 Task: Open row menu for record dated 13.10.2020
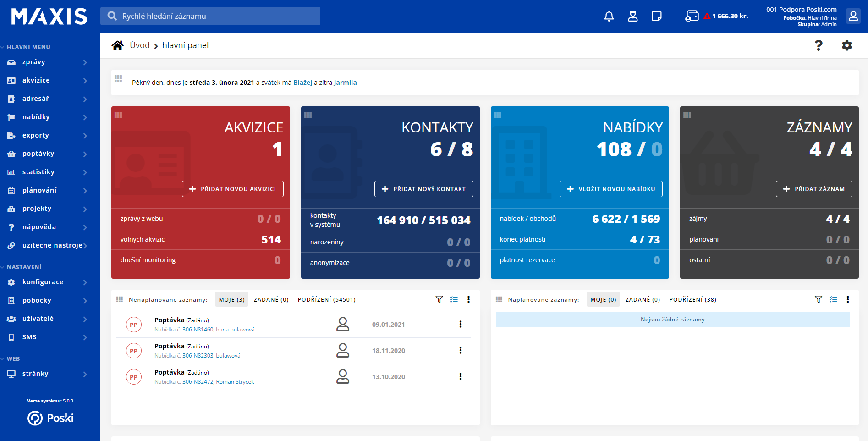pyautogui.click(x=460, y=376)
